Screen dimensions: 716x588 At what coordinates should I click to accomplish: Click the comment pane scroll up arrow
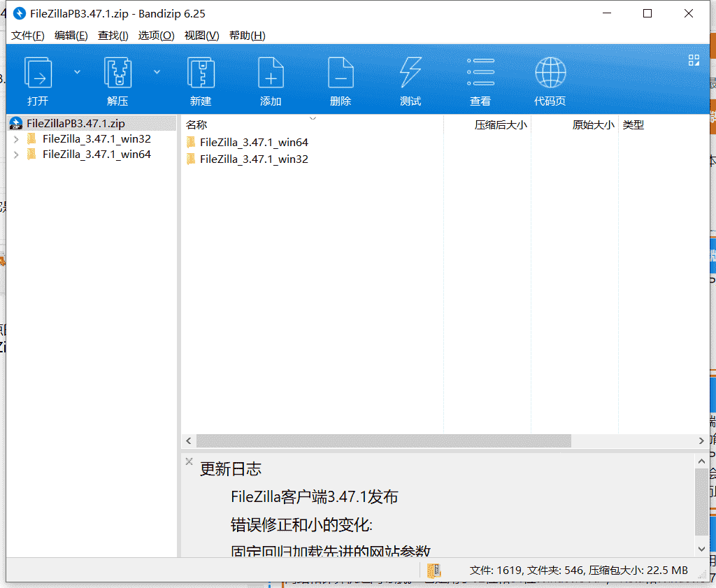tap(701, 461)
